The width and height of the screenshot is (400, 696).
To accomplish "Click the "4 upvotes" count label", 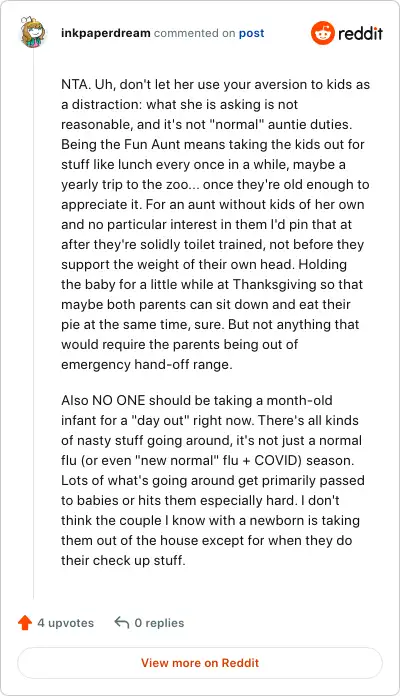I will pos(66,623).
